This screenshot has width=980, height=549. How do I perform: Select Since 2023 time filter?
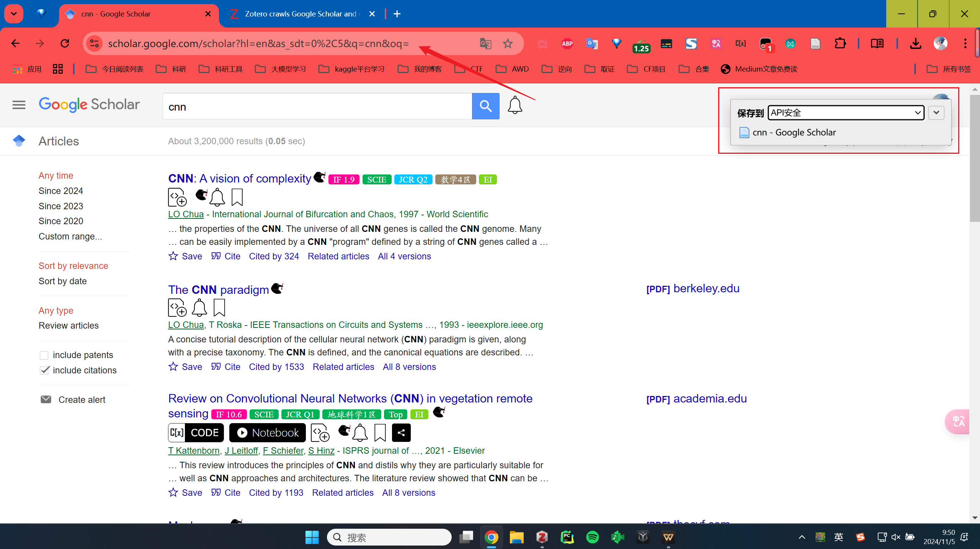tap(61, 206)
